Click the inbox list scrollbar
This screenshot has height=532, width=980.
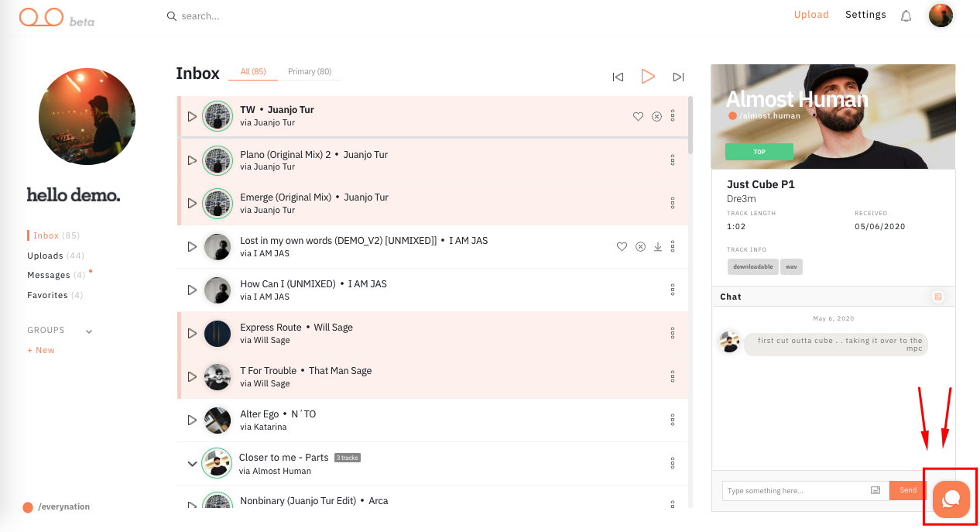pos(690,125)
